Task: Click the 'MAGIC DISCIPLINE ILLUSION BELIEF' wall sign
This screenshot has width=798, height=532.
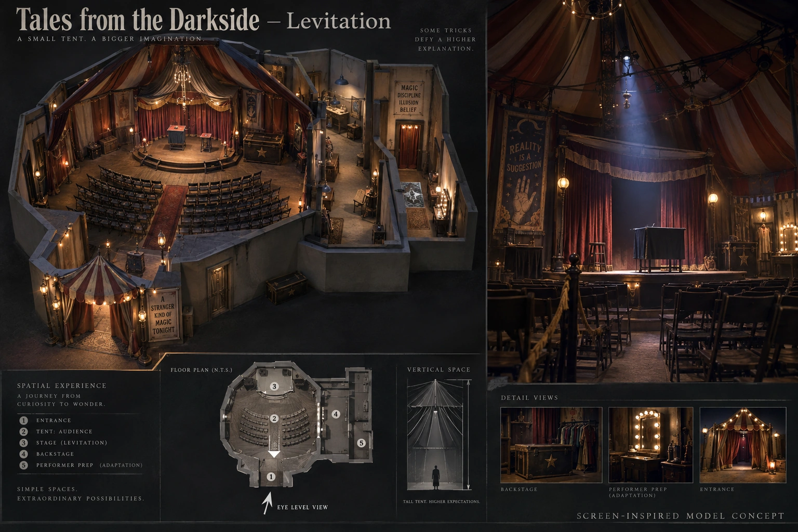Action: pos(408,99)
